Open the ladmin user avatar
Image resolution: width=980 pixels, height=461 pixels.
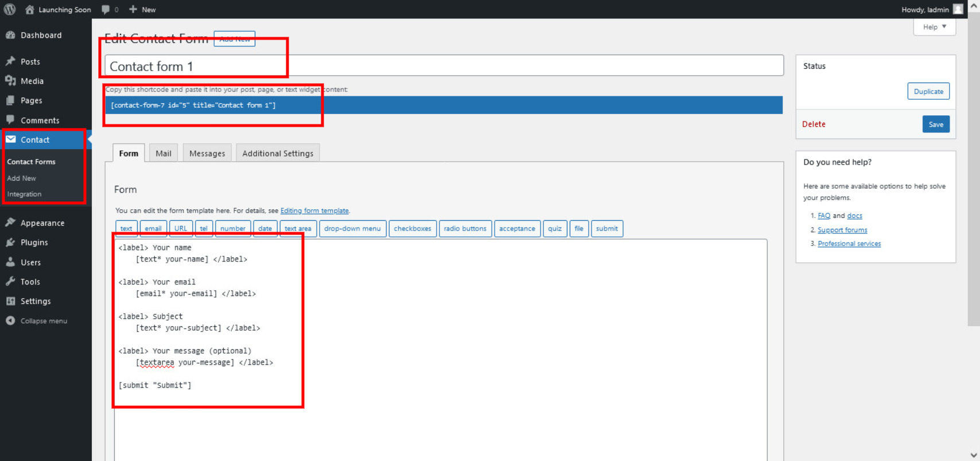(x=958, y=9)
